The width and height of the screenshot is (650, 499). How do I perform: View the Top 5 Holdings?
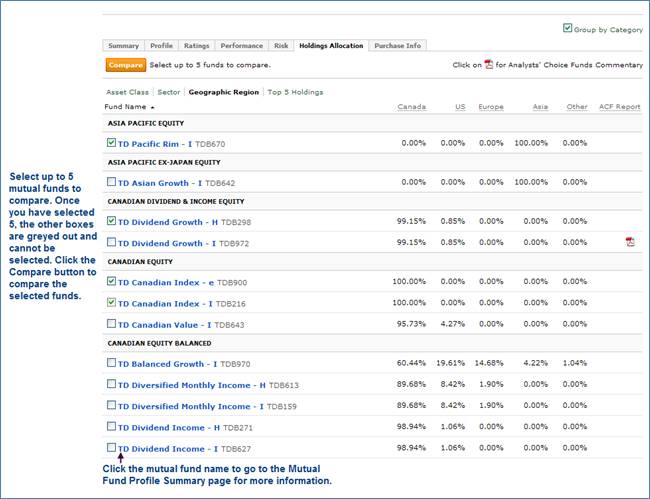coord(295,92)
